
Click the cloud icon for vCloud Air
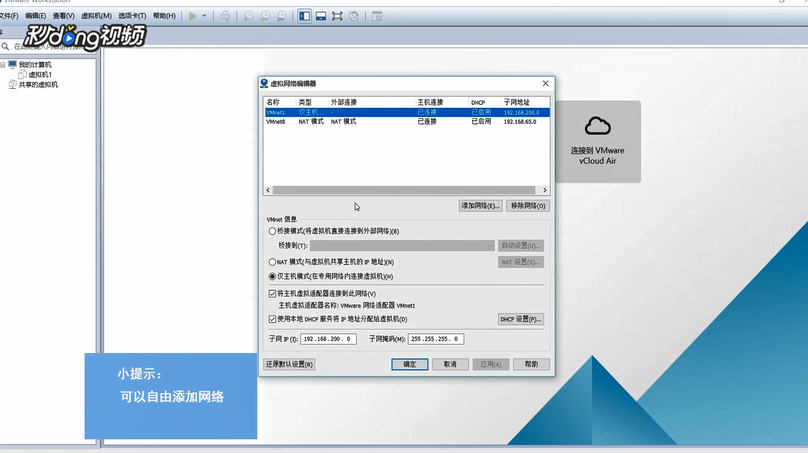point(598,126)
